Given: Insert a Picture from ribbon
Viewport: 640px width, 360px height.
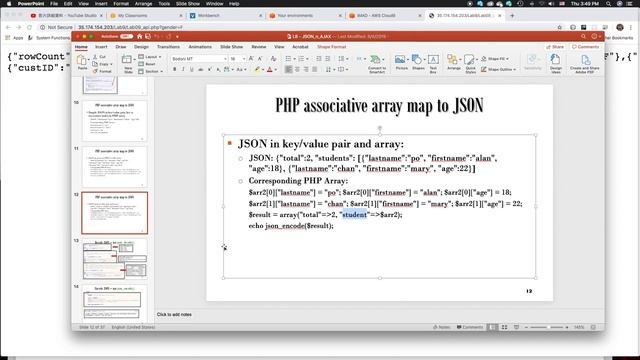Looking at the screenshot, I should point(401,62).
